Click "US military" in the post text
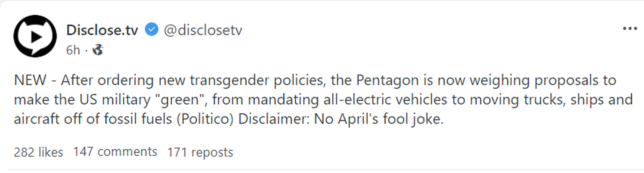This screenshot has height=173, width=644. point(115,99)
